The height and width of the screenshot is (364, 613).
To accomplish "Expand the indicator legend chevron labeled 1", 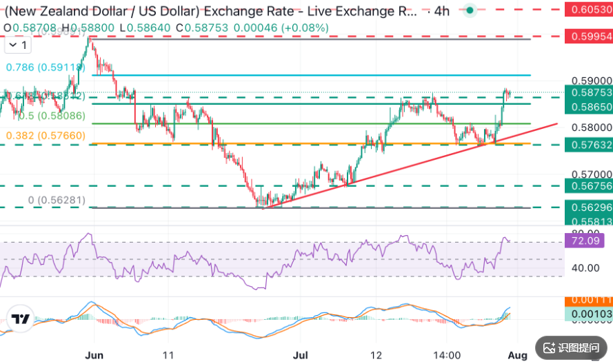I will [x=18, y=45].
